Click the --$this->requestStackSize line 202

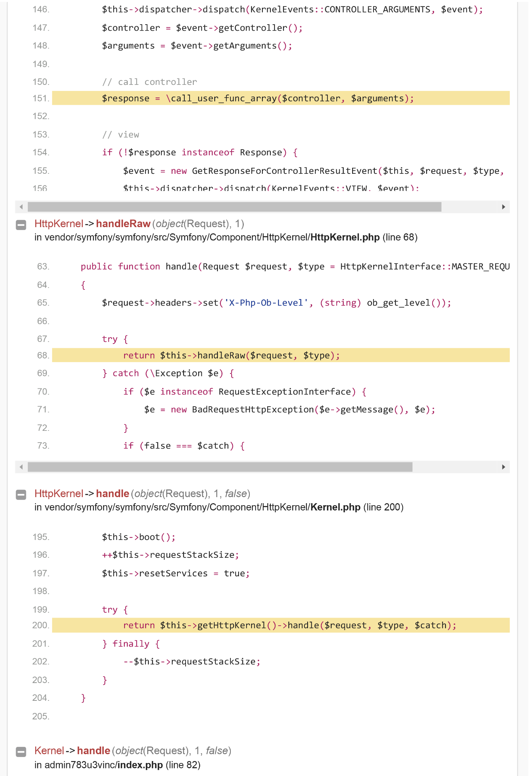192,662
